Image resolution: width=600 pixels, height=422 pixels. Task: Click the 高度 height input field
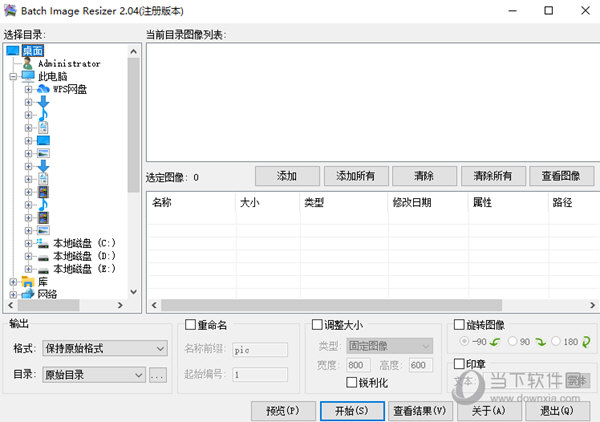pos(421,365)
